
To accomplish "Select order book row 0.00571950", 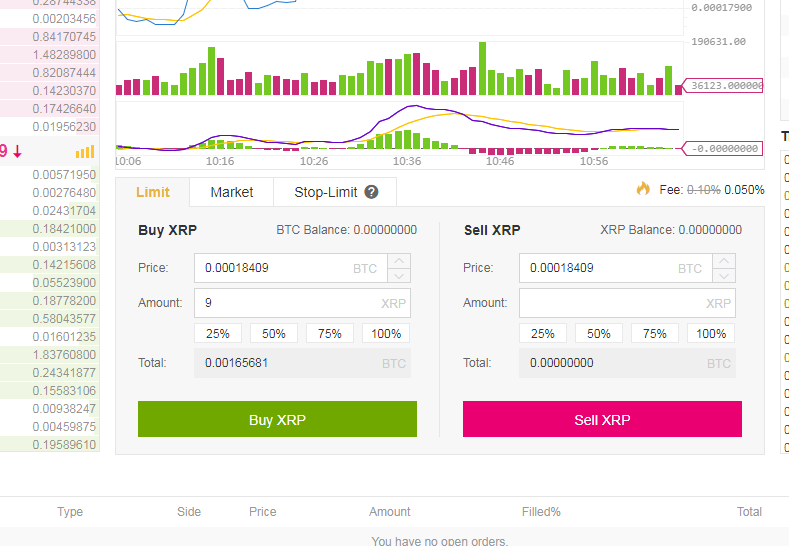I will click(50, 175).
